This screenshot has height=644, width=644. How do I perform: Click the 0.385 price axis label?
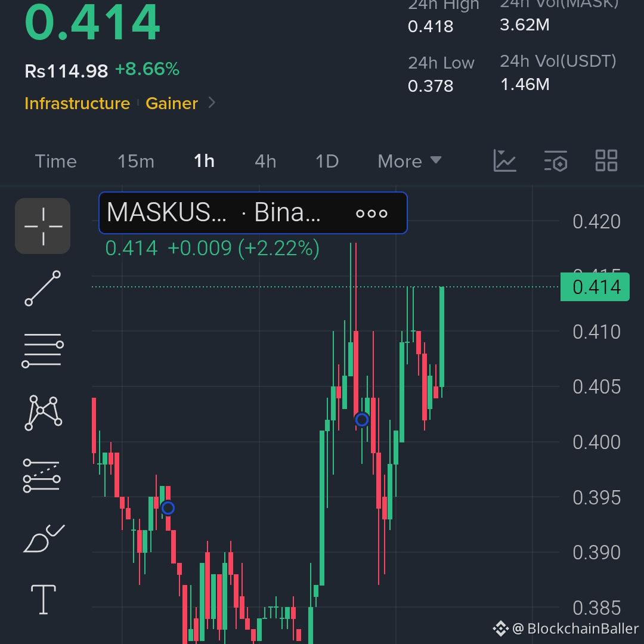(x=596, y=608)
